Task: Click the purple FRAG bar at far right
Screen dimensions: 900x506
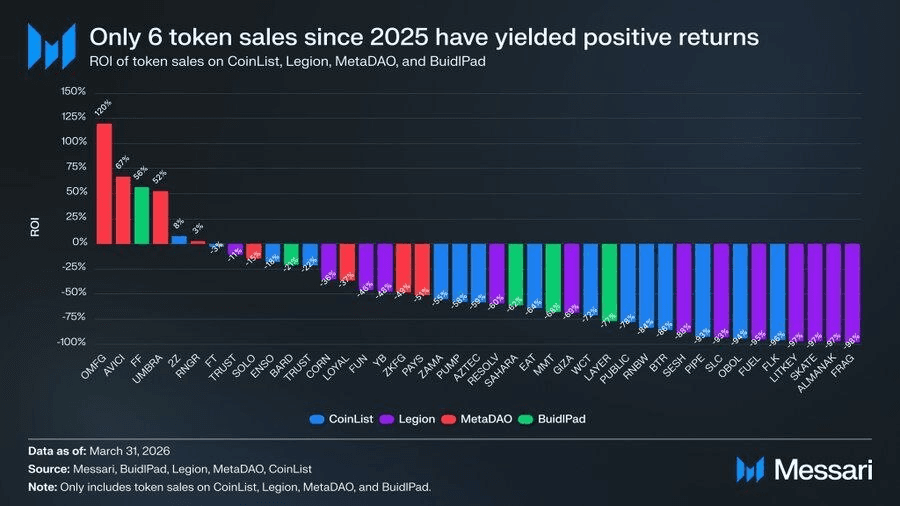Action: tap(853, 292)
